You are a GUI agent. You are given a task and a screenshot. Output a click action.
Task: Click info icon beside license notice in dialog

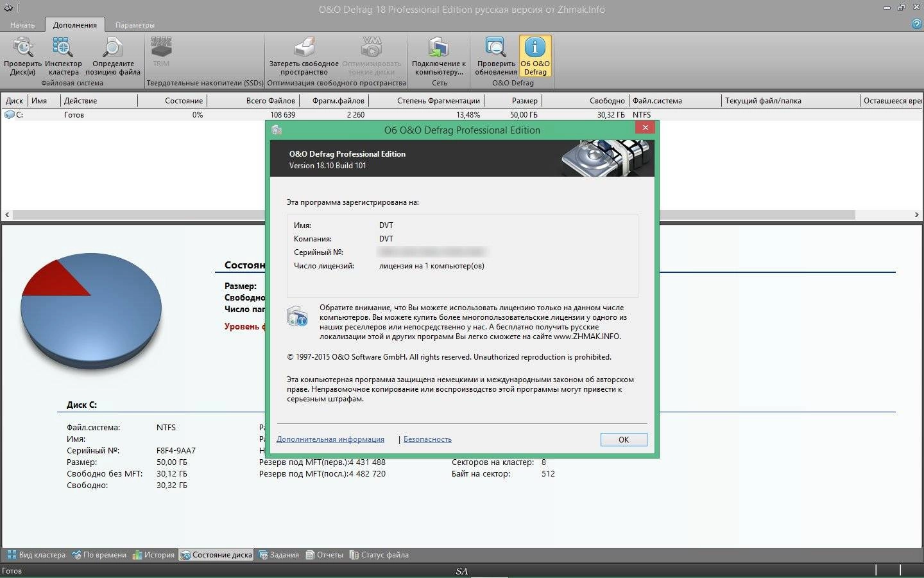pyautogui.click(x=297, y=316)
